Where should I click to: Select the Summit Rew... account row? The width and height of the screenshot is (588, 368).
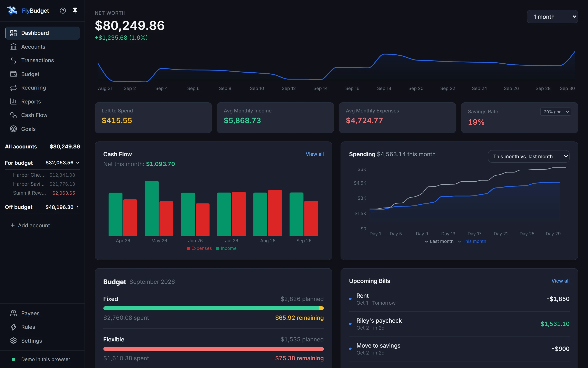pyautogui.click(x=44, y=193)
